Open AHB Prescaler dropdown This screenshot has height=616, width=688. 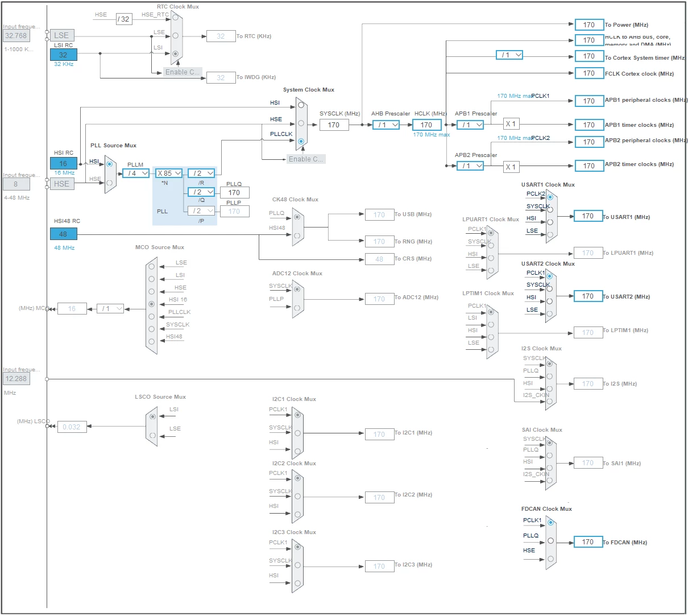tap(386, 125)
